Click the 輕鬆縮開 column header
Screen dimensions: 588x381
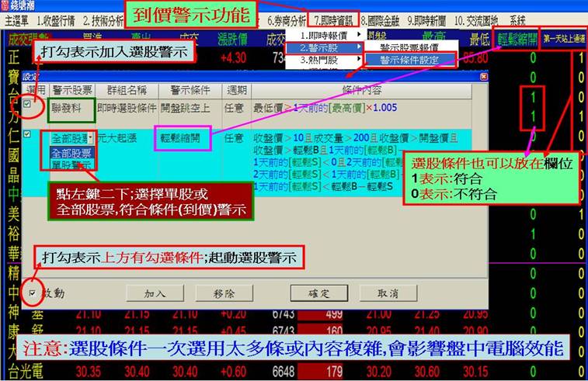click(x=513, y=36)
